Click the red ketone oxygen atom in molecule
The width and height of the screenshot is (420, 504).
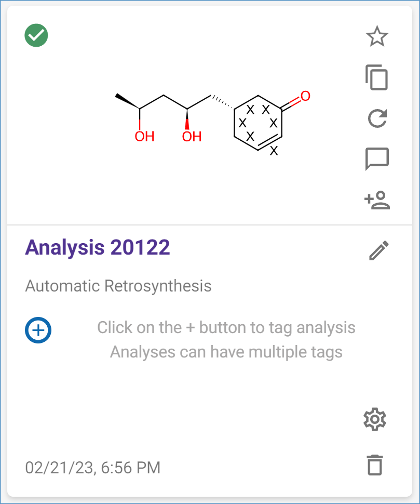(x=305, y=96)
